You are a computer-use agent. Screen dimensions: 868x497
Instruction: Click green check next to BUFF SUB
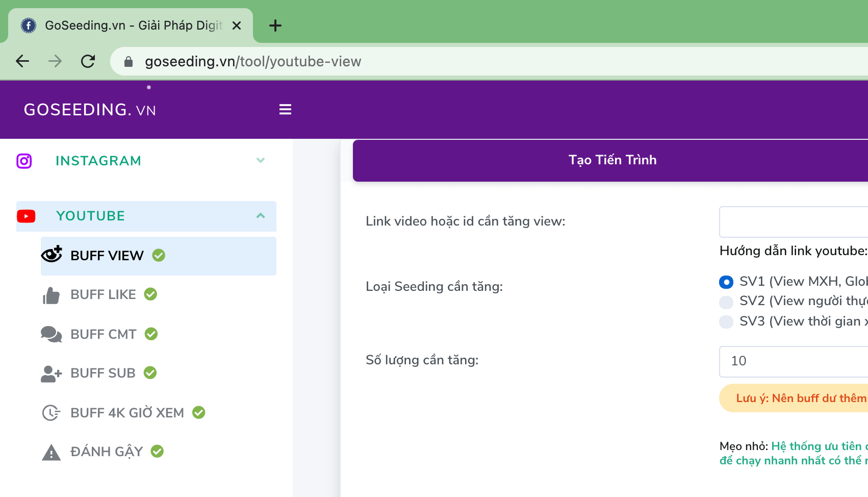150,372
